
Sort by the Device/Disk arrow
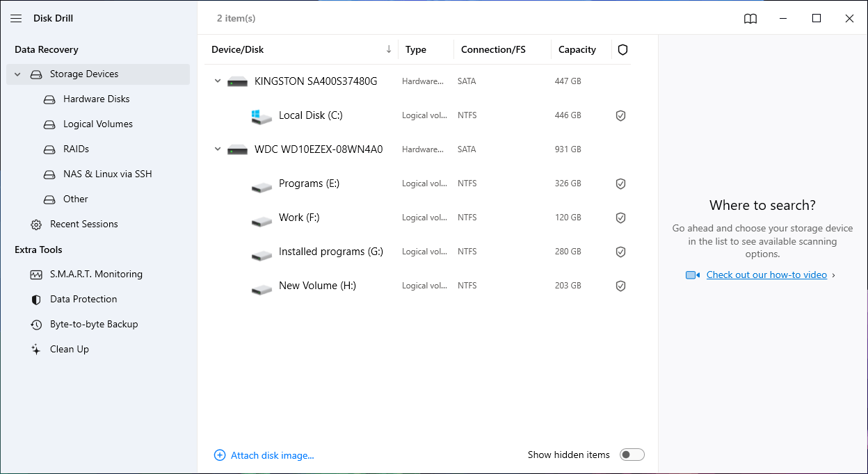click(x=389, y=49)
